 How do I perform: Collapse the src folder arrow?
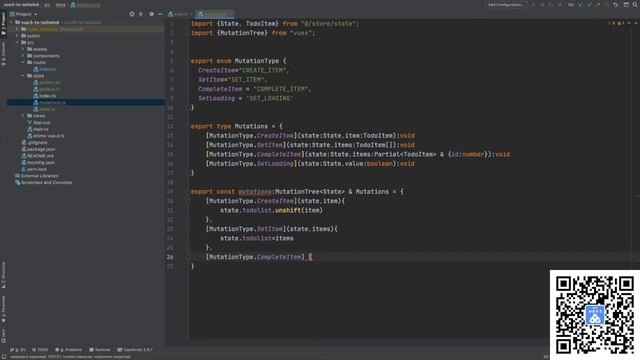tap(17, 42)
